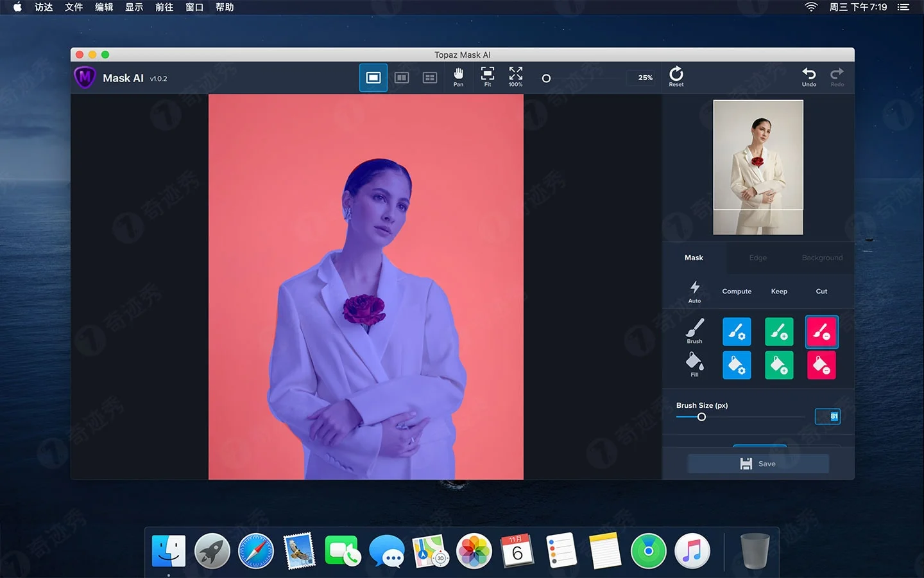Image resolution: width=924 pixels, height=578 pixels.
Task: Activate the Pan hand tool
Action: pyautogui.click(x=458, y=77)
